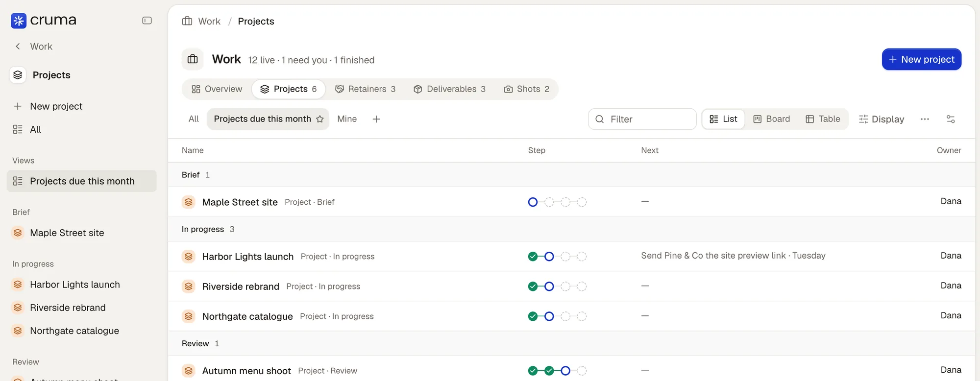Click the Maple Street site sidebar icon
The height and width of the screenshot is (381, 980).
tap(18, 233)
